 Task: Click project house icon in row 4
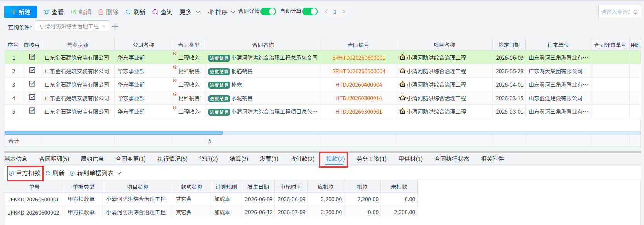click(402, 97)
